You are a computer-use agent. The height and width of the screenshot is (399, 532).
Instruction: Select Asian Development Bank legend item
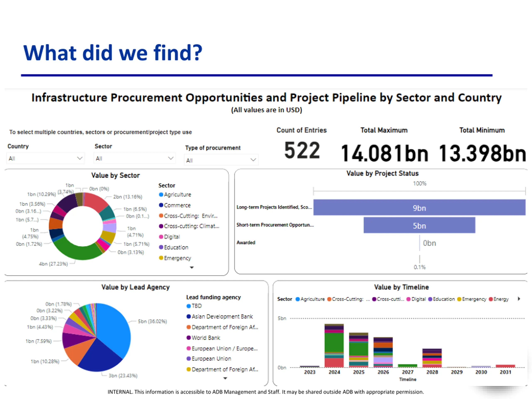tap(222, 316)
